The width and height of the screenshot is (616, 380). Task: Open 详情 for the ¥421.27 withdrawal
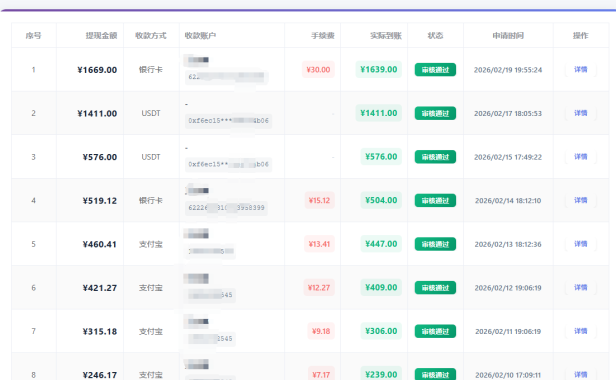(x=581, y=288)
